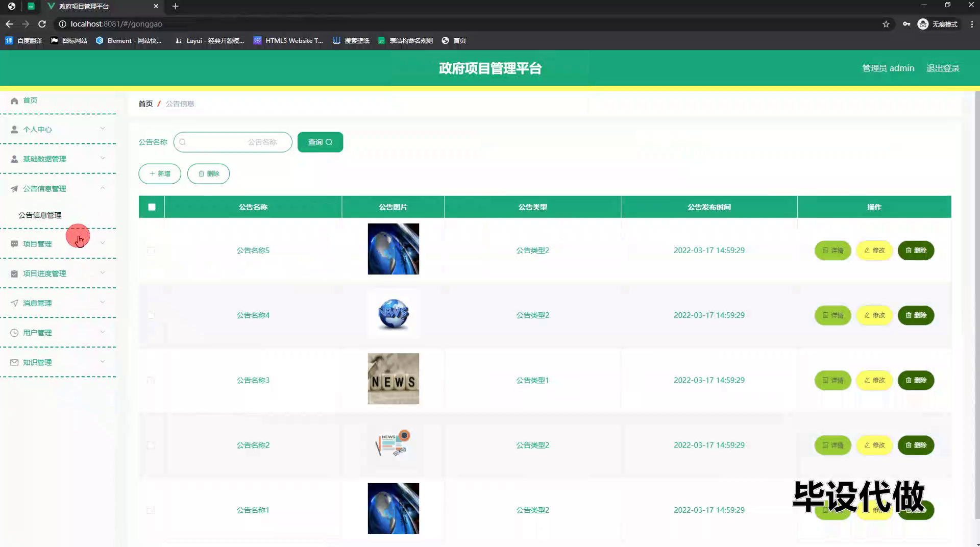The height and width of the screenshot is (547, 980).
Task: Check the 公告名称5 row checkbox
Action: pyautogui.click(x=151, y=251)
